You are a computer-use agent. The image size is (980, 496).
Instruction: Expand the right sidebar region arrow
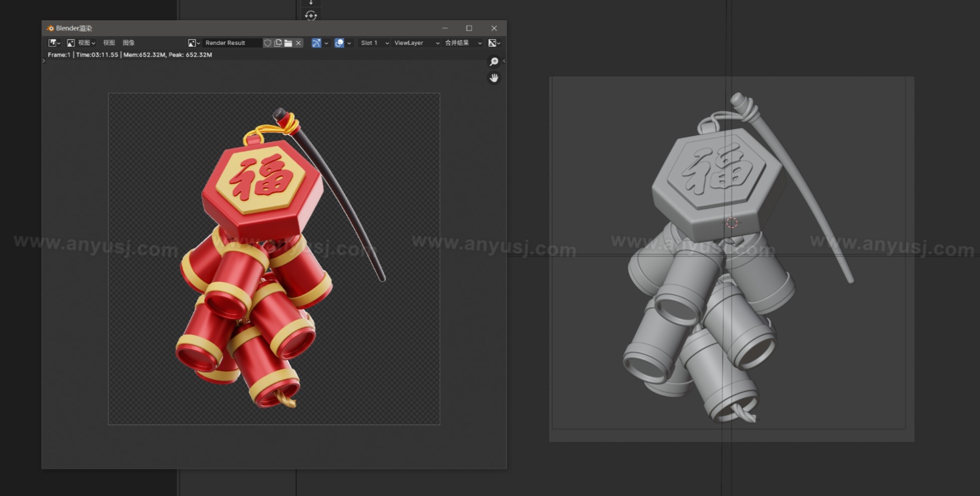click(504, 61)
